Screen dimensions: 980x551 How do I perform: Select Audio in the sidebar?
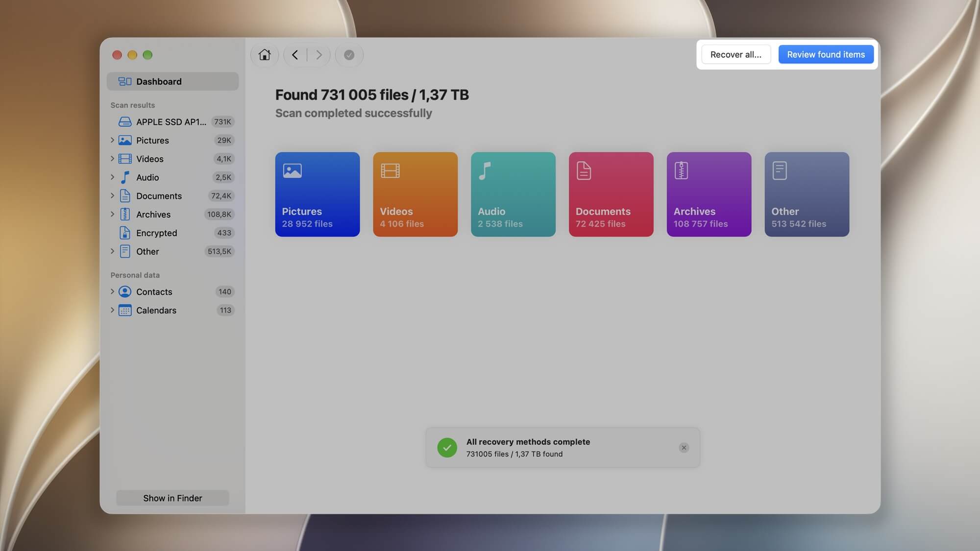pyautogui.click(x=172, y=177)
